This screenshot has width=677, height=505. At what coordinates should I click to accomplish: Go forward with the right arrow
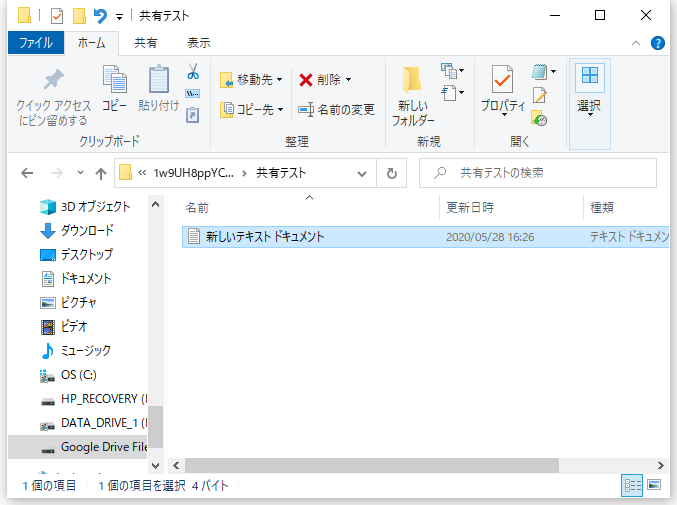[57, 174]
